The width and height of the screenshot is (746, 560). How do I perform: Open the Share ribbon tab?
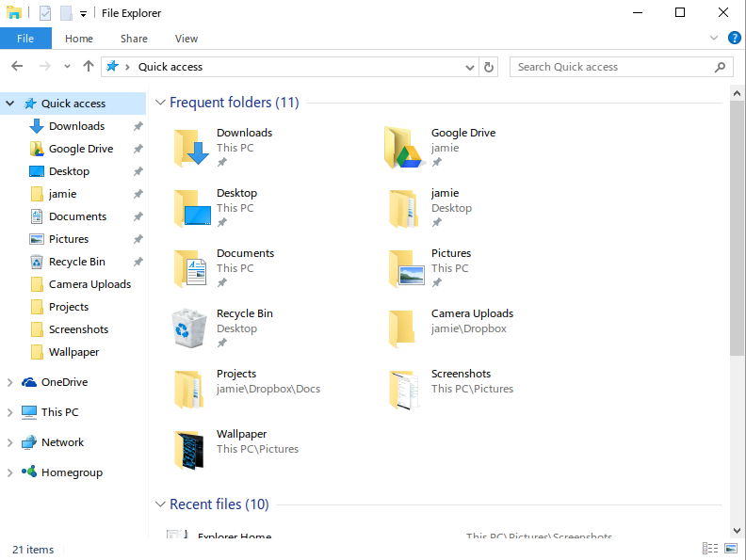point(134,39)
